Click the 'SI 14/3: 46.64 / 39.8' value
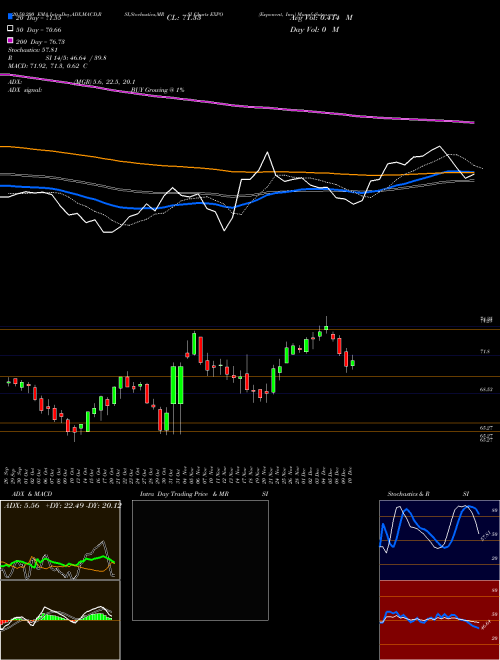The width and height of the screenshot is (500, 660). click(76, 58)
